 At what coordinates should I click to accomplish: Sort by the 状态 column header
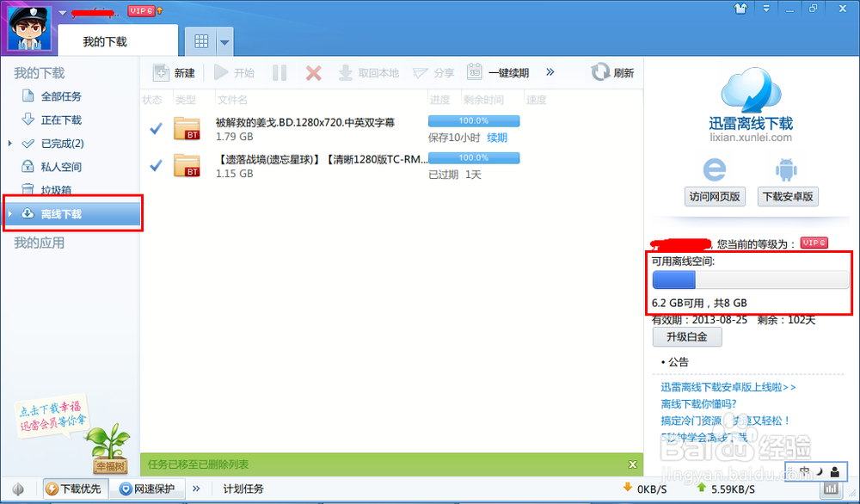(x=152, y=100)
